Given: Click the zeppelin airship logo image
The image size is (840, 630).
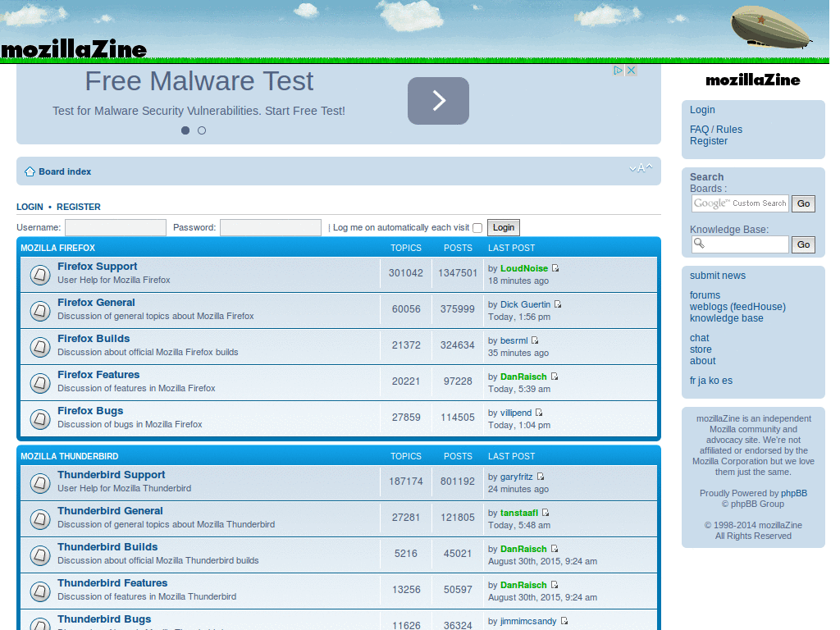Looking at the screenshot, I should [771, 28].
